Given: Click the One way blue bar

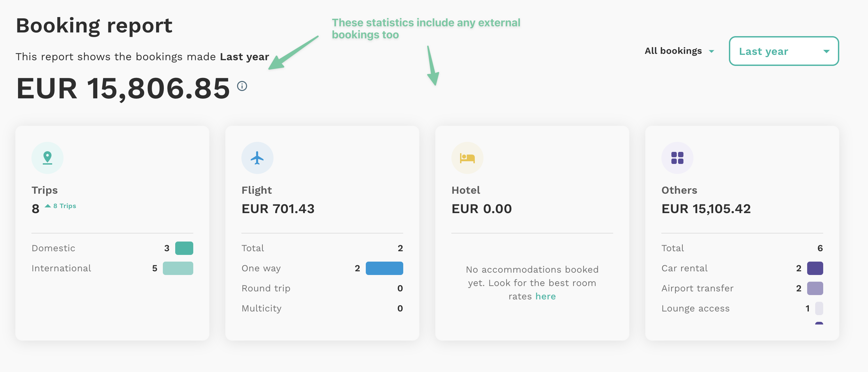Looking at the screenshot, I should (x=385, y=268).
